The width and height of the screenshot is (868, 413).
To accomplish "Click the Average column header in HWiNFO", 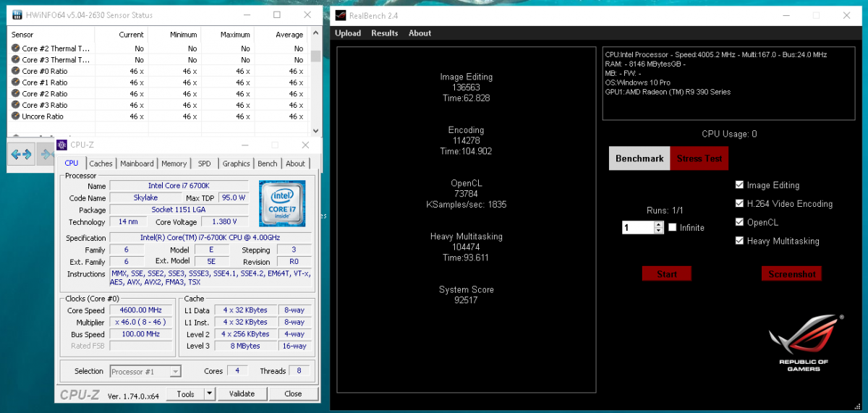I will click(x=281, y=34).
